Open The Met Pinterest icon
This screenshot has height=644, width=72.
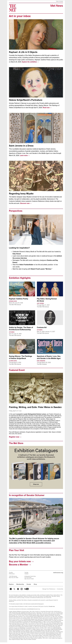18,589
